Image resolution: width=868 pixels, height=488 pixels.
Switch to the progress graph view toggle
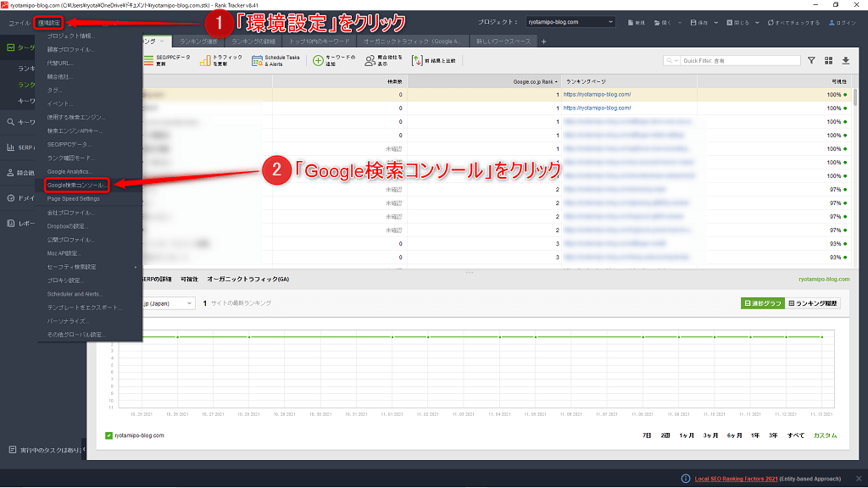761,302
